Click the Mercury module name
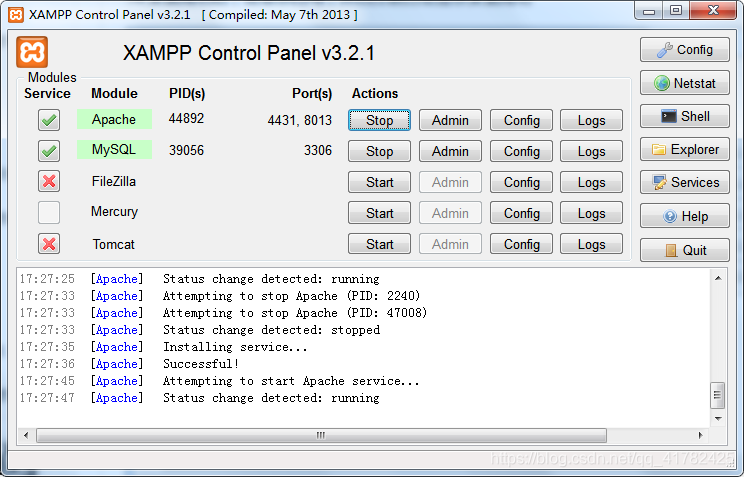The height and width of the screenshot is (477, 744). tap(114, 212)
